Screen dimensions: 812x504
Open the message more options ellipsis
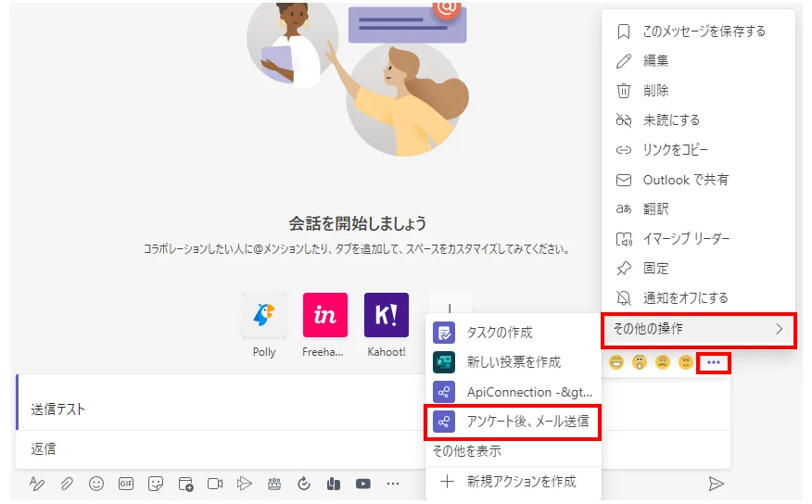[713, 362]
